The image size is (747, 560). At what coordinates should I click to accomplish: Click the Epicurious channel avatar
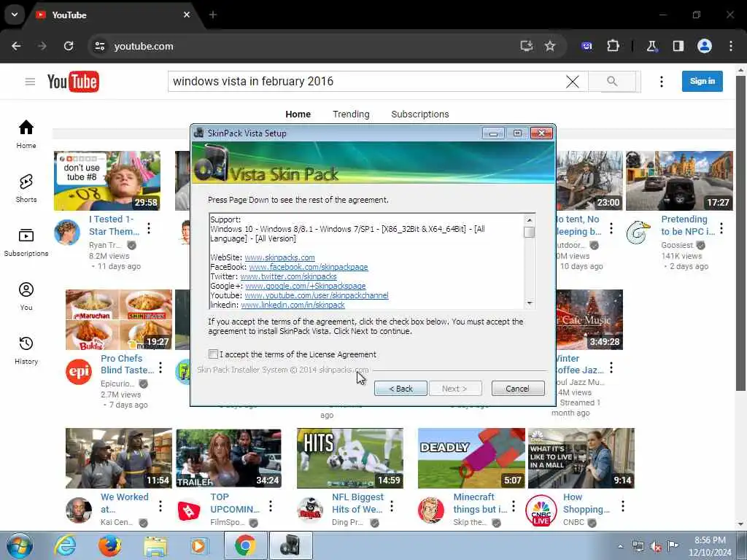click(79, 371)
